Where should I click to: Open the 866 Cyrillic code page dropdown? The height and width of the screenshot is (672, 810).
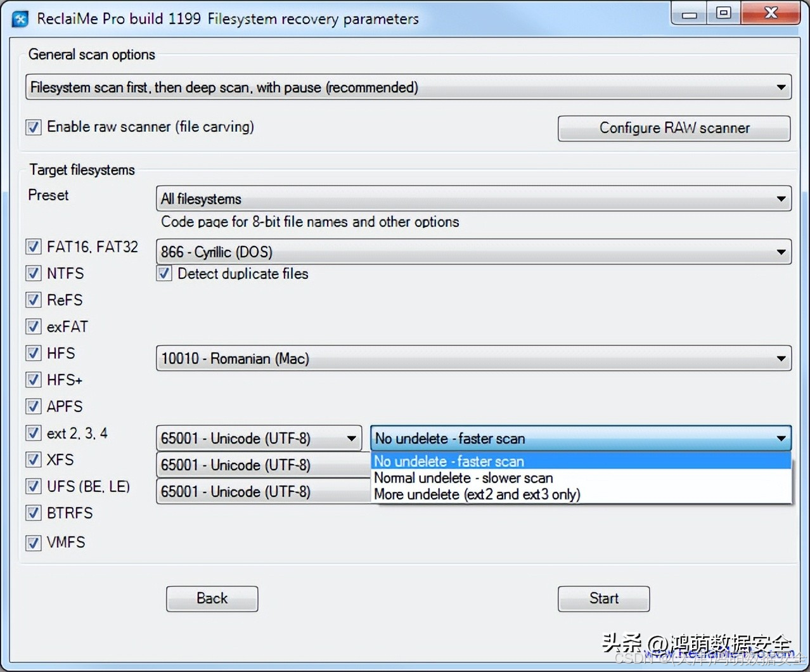click(x=781, y=252)
